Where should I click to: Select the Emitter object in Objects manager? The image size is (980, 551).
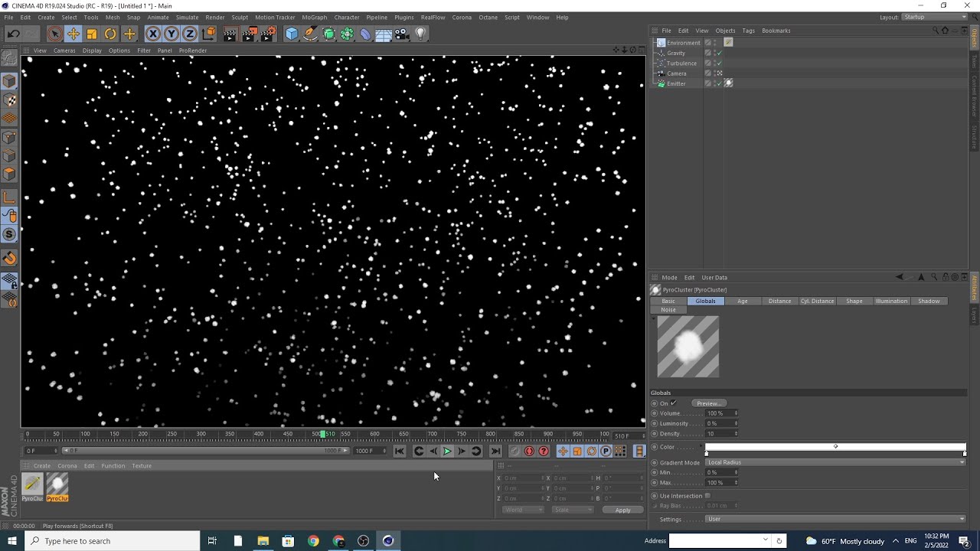click(x=676, y=83)
